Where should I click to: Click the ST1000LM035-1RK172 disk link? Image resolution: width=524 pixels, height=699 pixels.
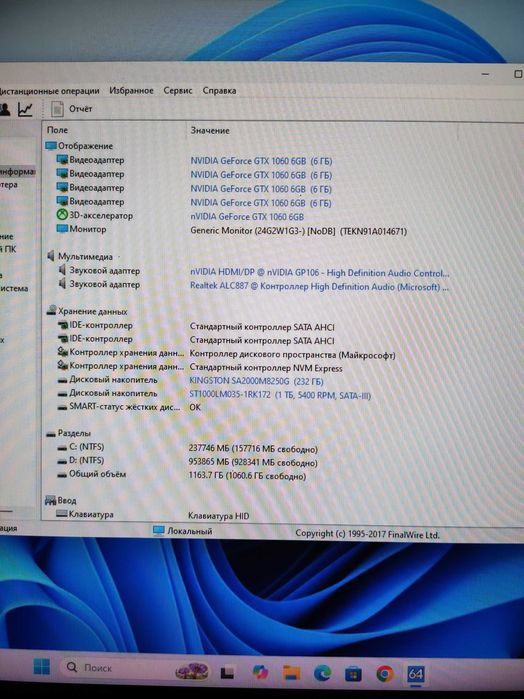pyautogui.click(x=280, y=395)
